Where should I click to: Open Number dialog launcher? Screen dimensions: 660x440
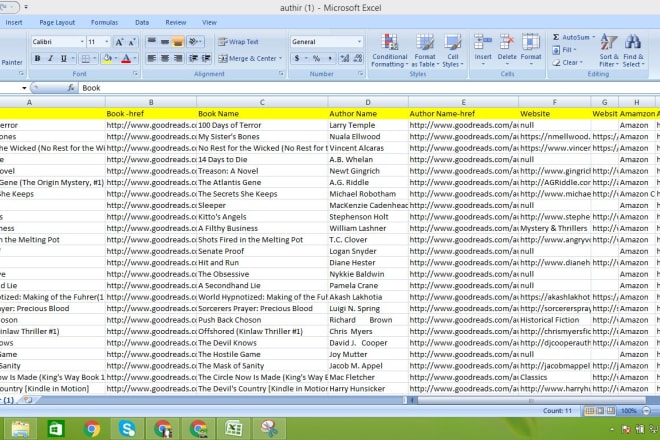(361, 74)
